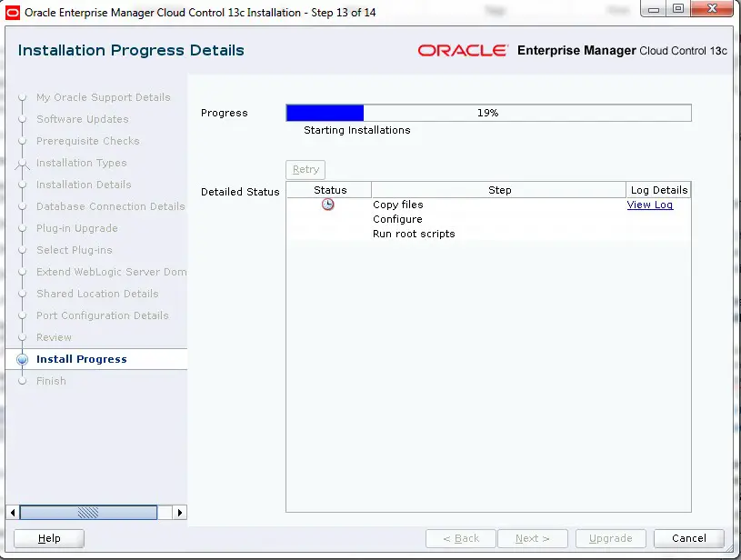Click the Upgrade button
This screenshot has height=560, width=741.
click(611, 538)
